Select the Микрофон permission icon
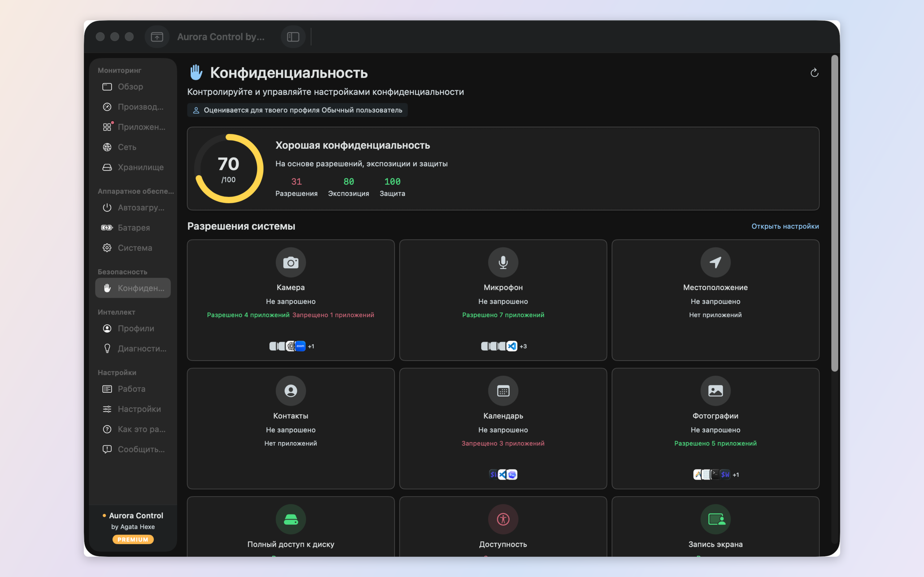Screen dimensions: 924x577 pos(503,263)
